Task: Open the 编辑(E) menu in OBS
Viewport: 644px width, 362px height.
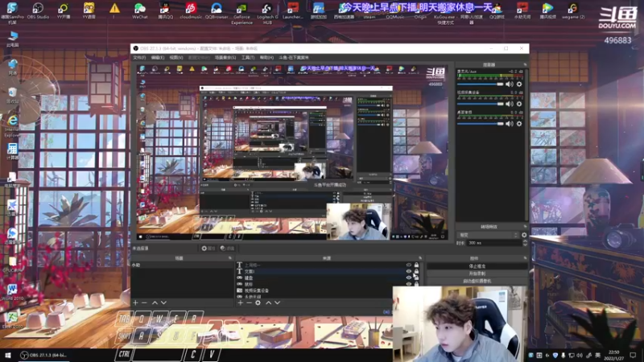Action: tap(158, 57)
